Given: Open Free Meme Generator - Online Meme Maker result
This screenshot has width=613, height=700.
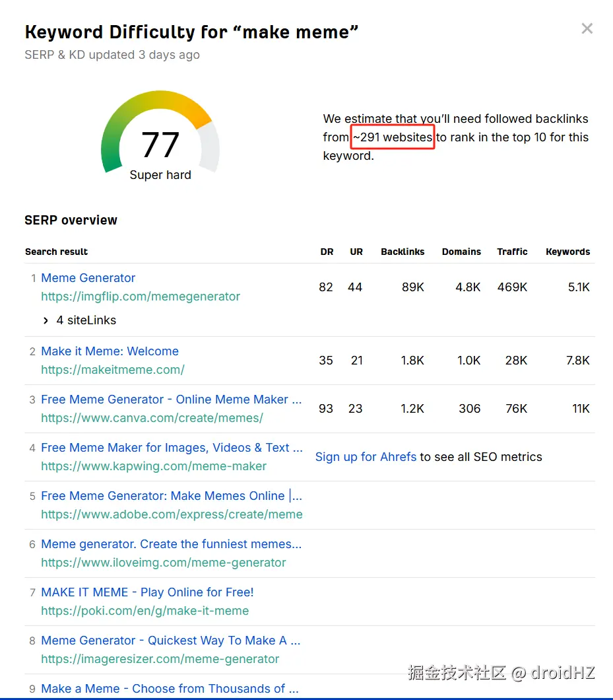Looking at the screenshot, I should pos(172,399).
